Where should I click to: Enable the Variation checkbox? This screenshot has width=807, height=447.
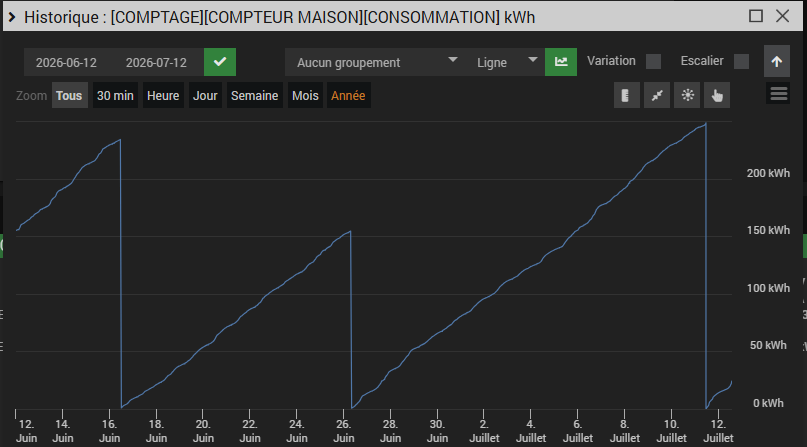click(x=653, y=61)
